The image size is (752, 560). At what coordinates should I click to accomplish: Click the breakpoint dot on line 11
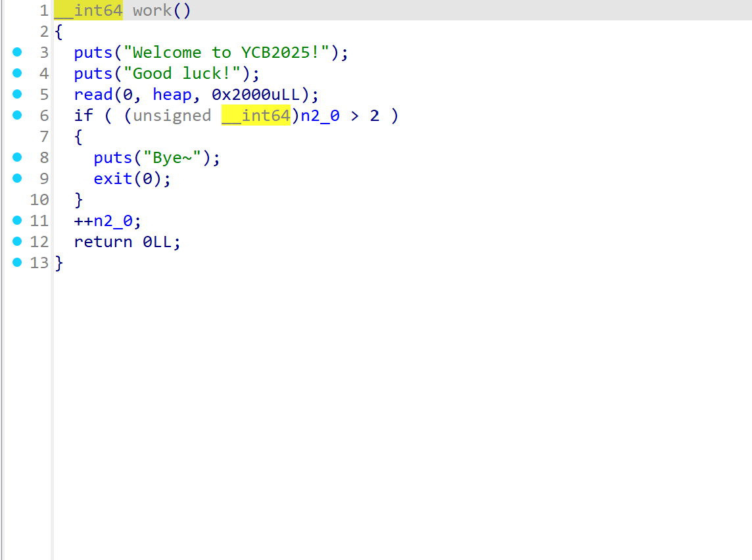17,220
